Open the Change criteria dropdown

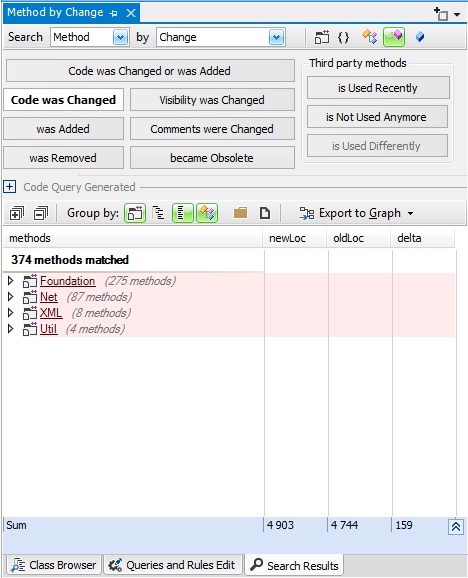[276, 37]
